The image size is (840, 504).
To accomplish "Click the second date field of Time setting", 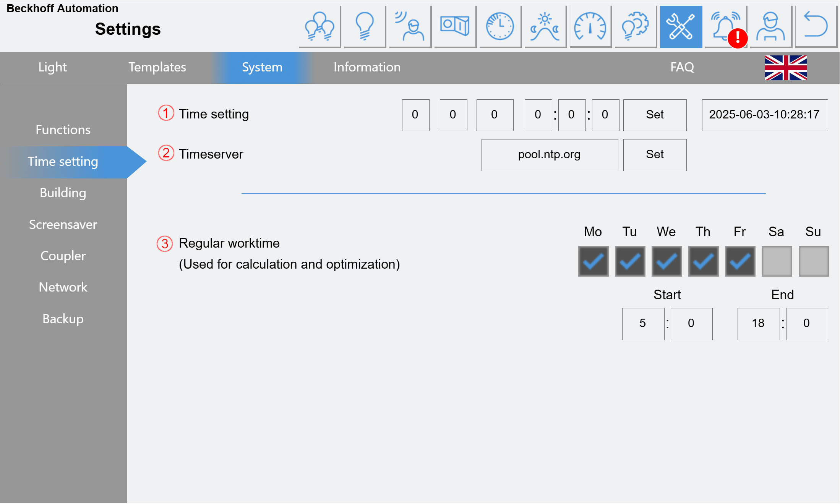I will 453,115.
